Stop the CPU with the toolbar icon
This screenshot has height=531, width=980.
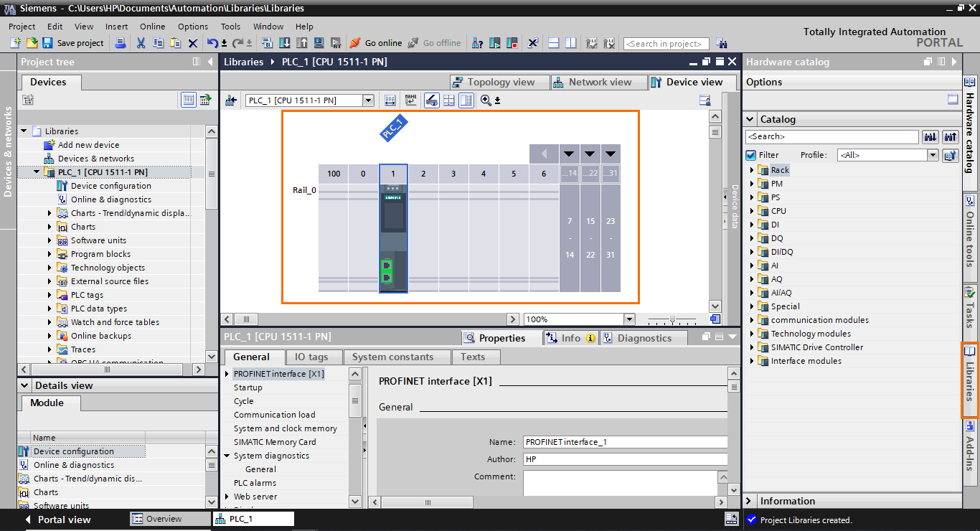click(512, 43)
